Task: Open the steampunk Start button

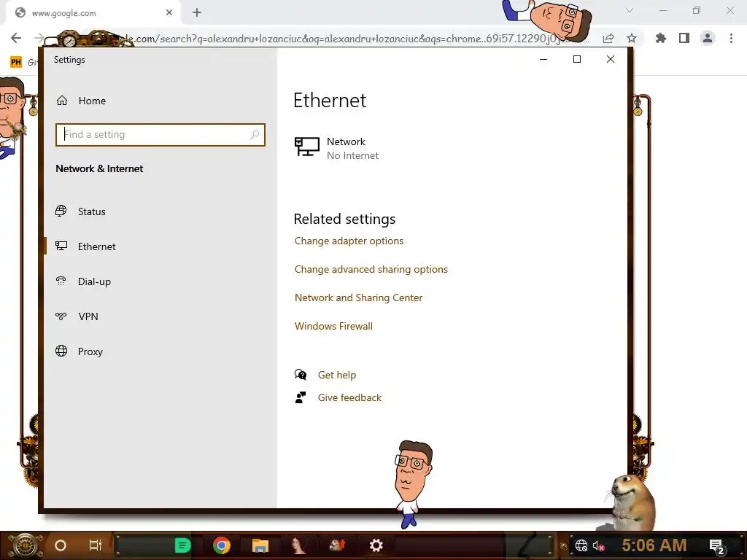Action: [x=25, y=545]
